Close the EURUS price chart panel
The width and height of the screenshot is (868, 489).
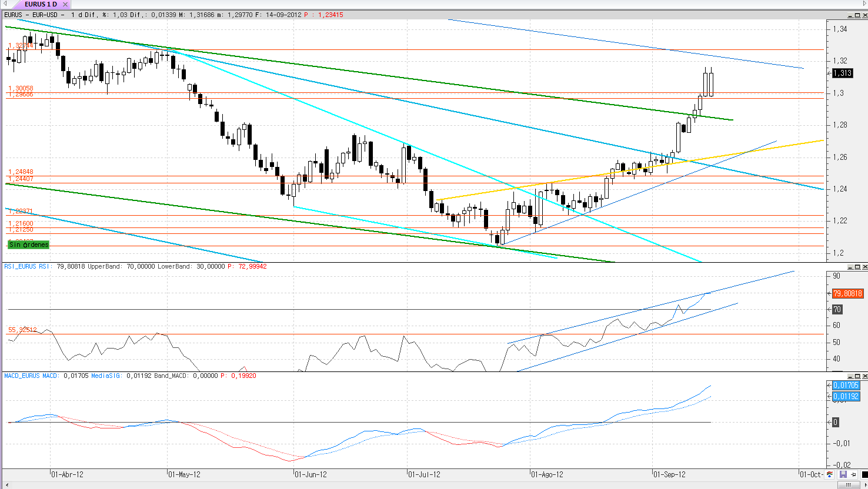[864, 15]
